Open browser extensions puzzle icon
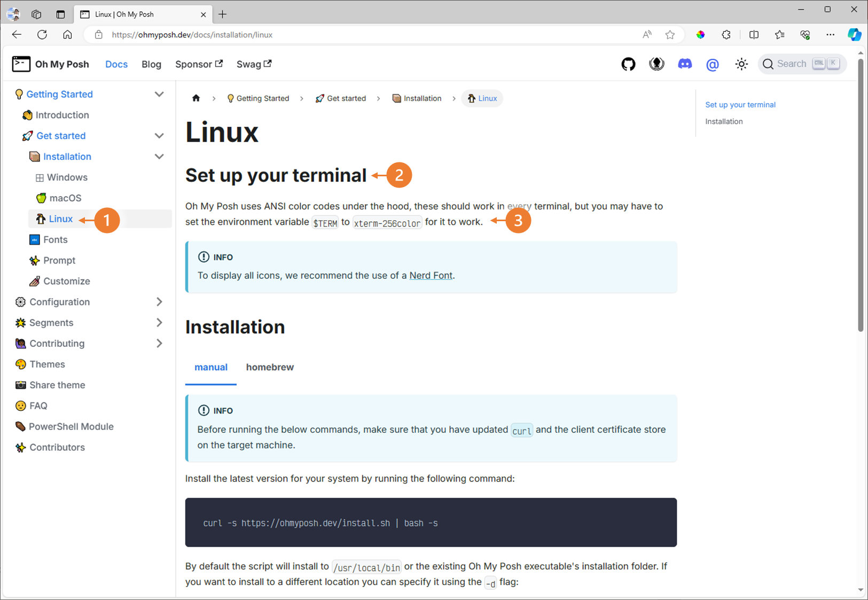The image size is (868, 600). pyautogui.click(x=726, y=35)
